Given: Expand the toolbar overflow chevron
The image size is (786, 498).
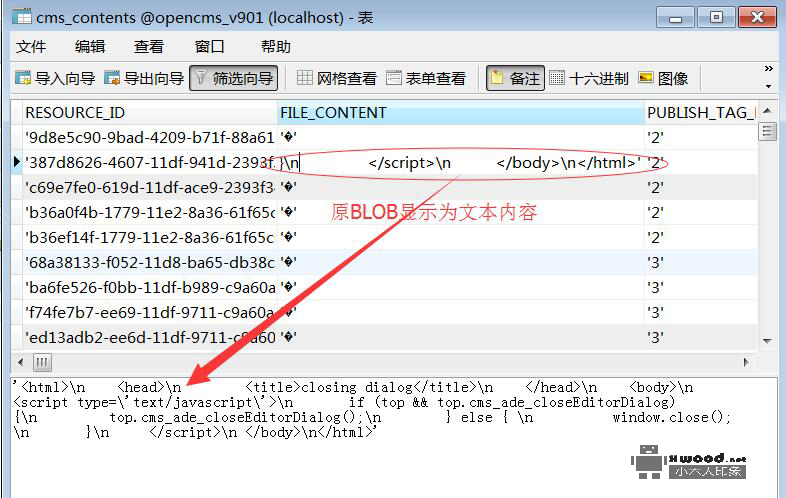Looking at the screenshot, I should (x=768, y=69).
